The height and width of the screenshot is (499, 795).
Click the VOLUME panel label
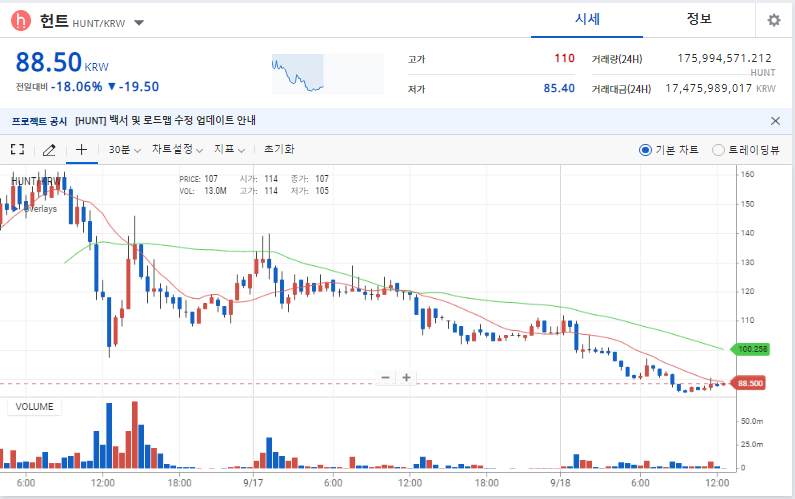point(34,407)
